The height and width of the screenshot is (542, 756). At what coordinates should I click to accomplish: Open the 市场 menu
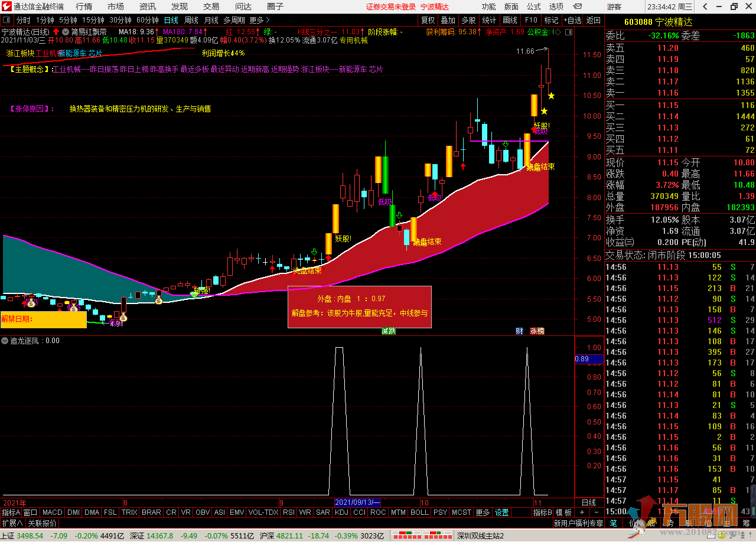coord(116,6)
